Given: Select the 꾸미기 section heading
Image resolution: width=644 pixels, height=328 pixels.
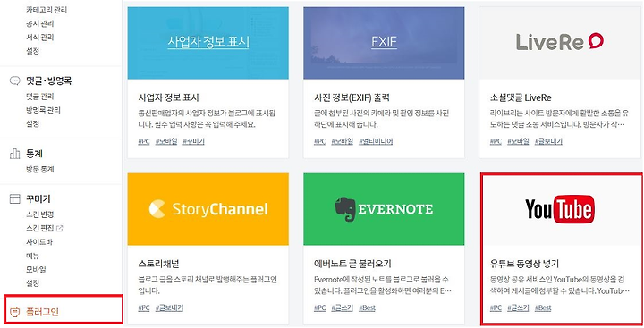Looking at the screenshot, I should [38, 199].
